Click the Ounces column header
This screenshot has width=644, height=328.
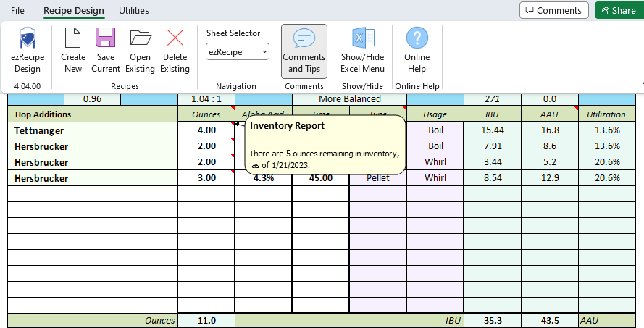point(206,114)
